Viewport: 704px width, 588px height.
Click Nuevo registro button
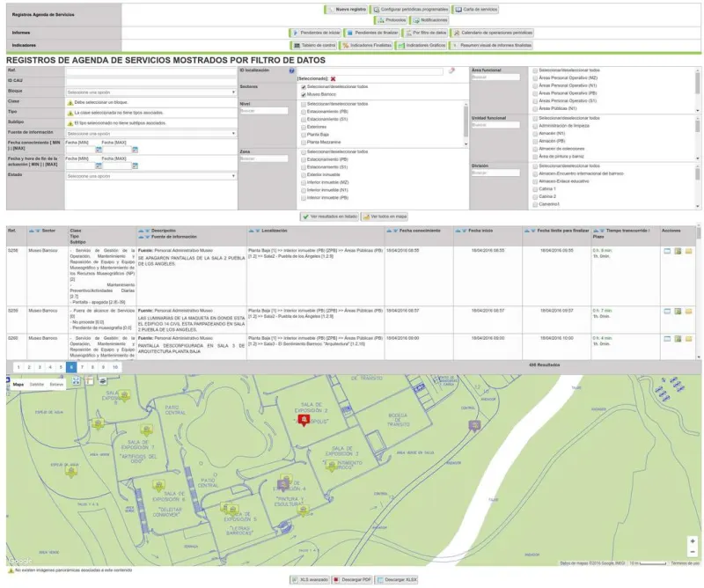pyautogui.click(x=346, y=10)
